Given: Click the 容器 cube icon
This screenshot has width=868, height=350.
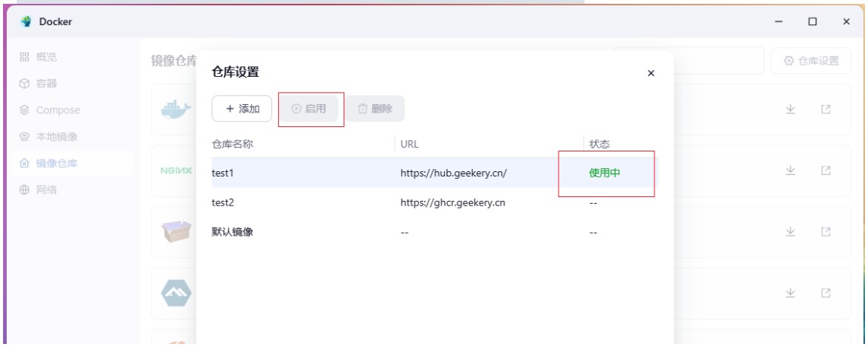Looking at the screenshot, I should (24, 84).
